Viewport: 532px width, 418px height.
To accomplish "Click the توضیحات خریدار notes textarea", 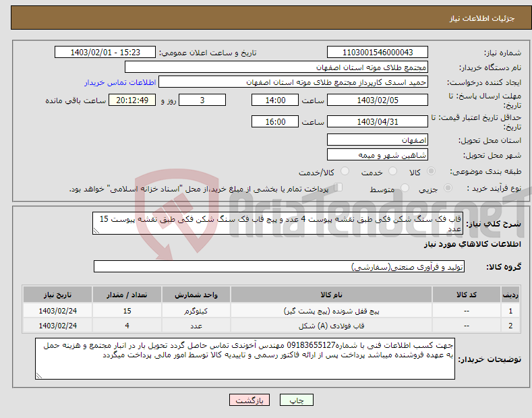I will 245,359.
